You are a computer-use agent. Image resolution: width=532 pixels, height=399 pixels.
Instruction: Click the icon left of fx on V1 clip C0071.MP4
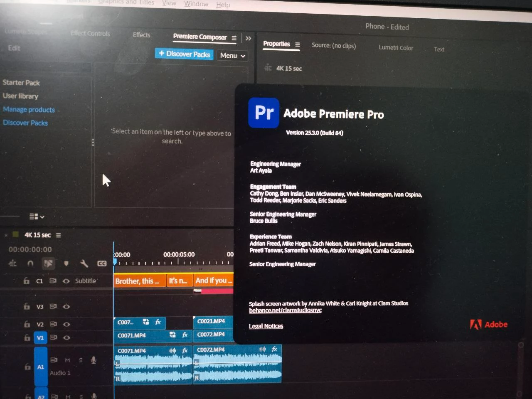click(x=172, y=335)
